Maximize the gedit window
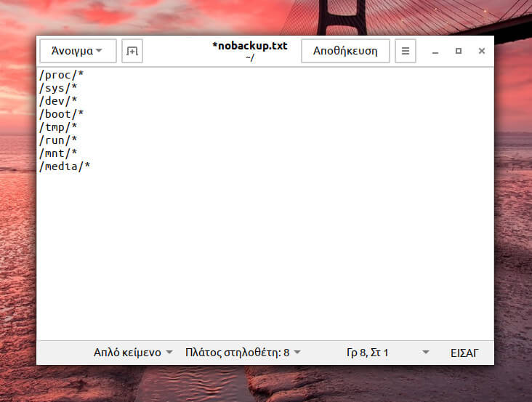The height and width of the screenshot is (402, 532). 459,51
